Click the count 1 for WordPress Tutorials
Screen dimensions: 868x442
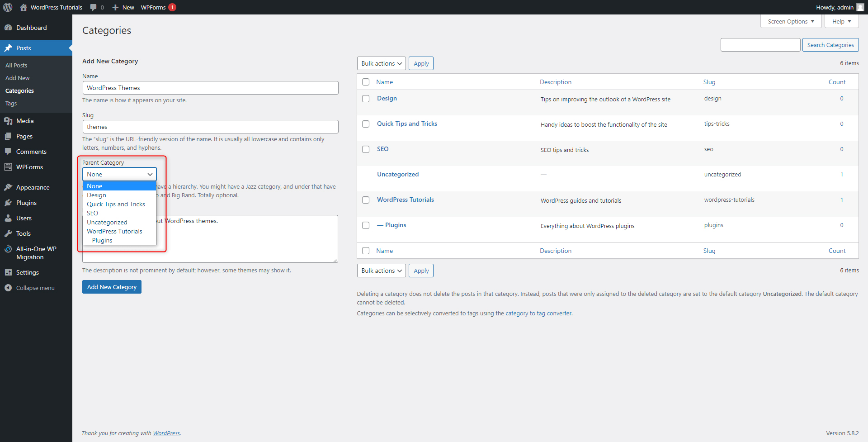click(842, 200)
